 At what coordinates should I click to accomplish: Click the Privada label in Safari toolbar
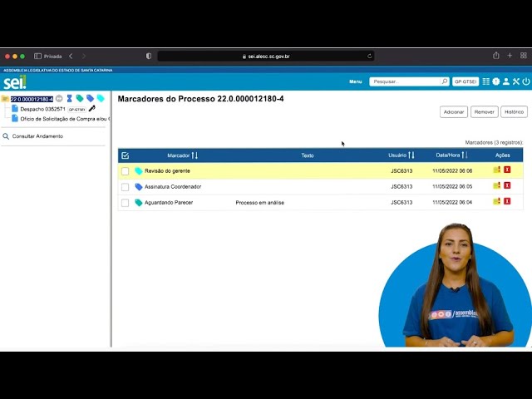pos(53,57)
